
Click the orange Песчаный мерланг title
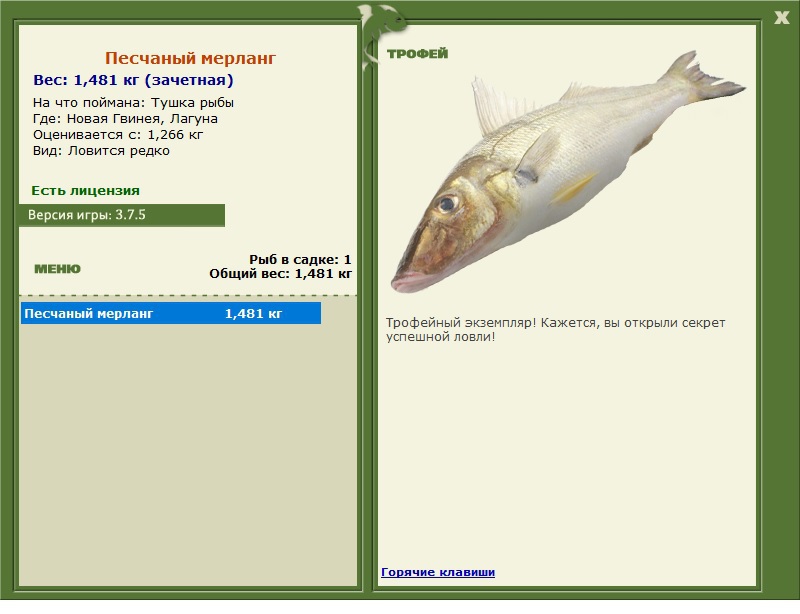(190, 59)
